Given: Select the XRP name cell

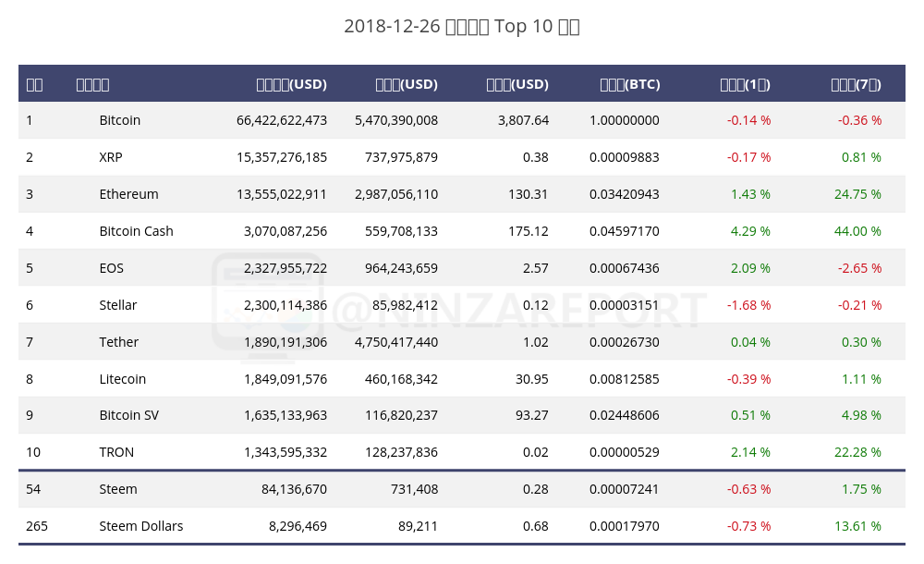Looking at the screenshot, I should 111,157.
